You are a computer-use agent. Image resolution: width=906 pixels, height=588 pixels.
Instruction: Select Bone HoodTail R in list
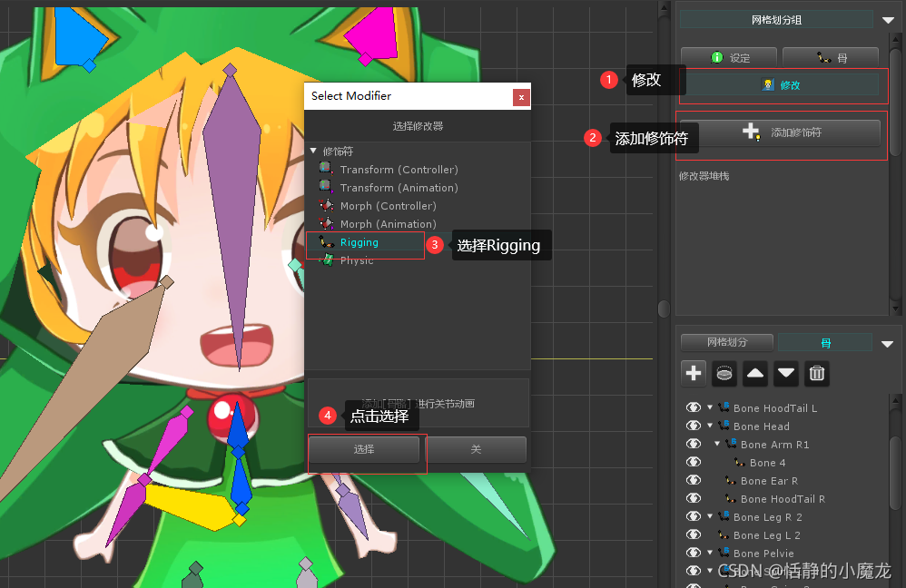[783, 499]
